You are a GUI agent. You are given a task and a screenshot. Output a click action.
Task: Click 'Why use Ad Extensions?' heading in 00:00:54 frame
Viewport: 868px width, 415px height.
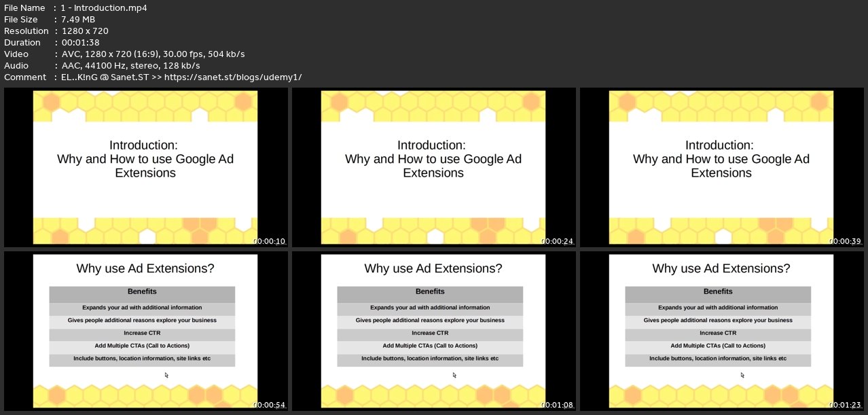[145, 268]
